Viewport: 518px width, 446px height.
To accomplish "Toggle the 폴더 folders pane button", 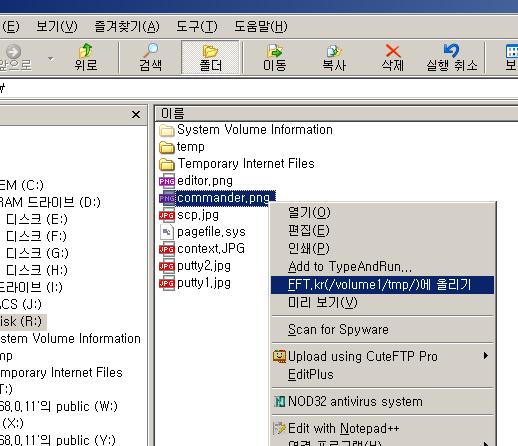I will tap(210, 57).
